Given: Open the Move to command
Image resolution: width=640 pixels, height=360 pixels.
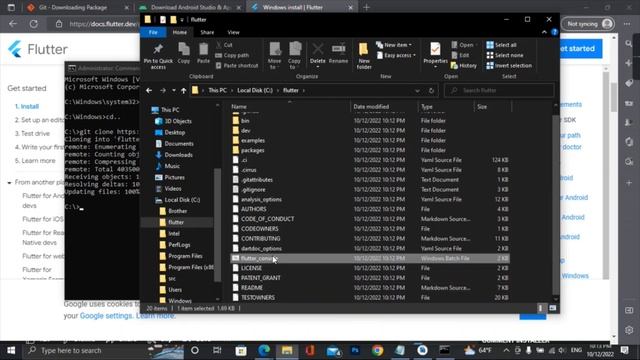Looking at the screenshot, I should [275, 56].
